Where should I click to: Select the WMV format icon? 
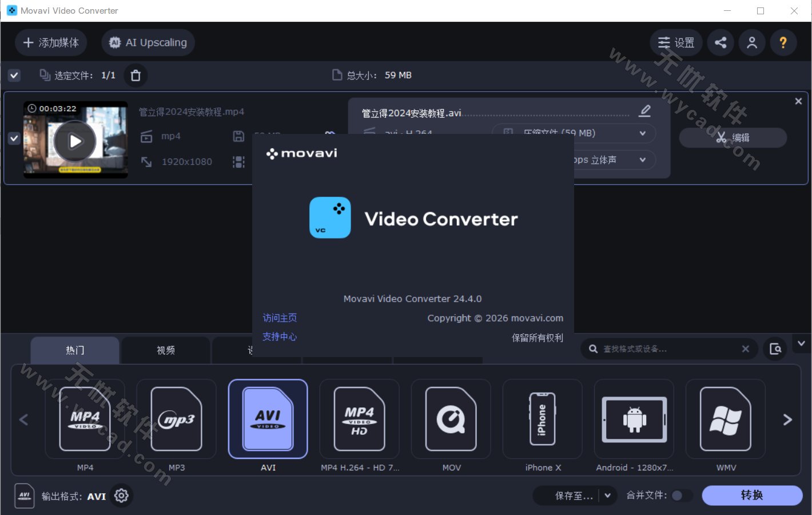point(726,419)
